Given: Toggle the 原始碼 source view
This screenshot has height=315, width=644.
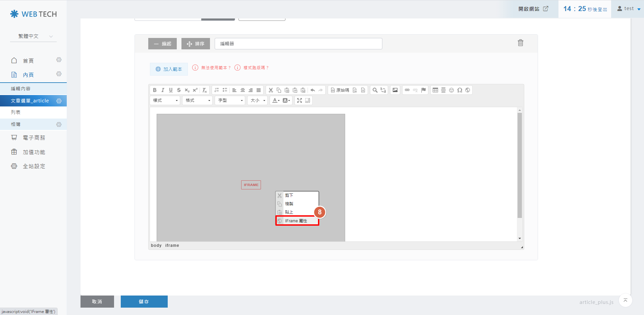Looking at the screenshot, I should click(340, 90).
